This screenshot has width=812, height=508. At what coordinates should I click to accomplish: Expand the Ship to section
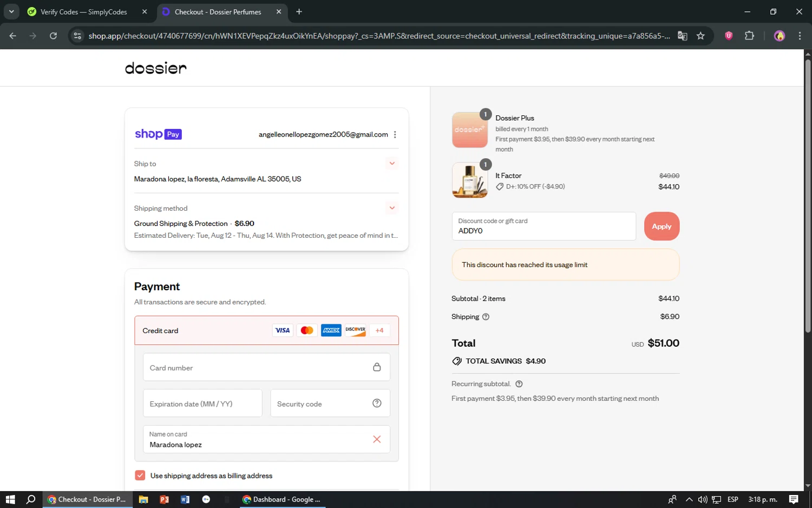(392, 163)
